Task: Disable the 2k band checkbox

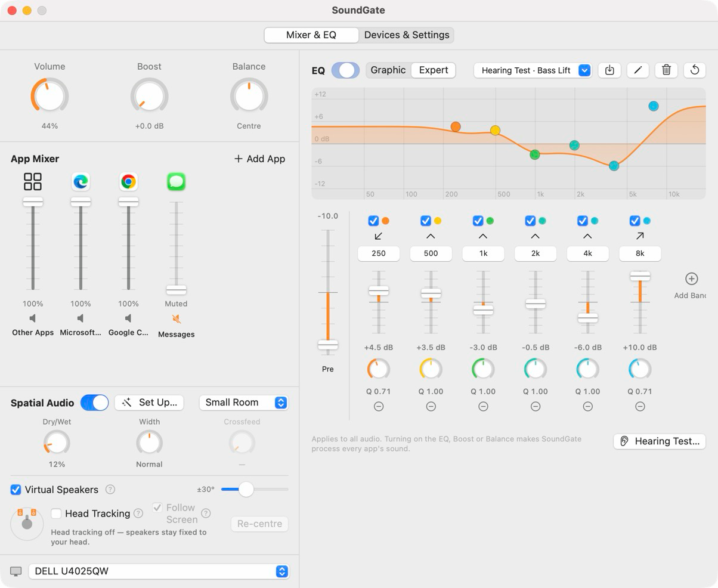Action: point(530,221)
